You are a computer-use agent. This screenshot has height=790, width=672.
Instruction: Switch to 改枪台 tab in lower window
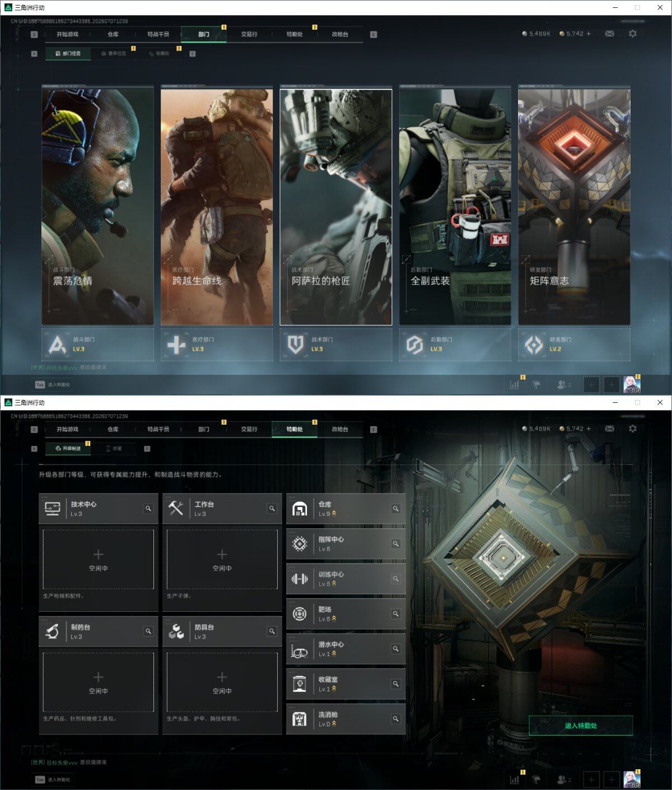(x=340, y=429)
